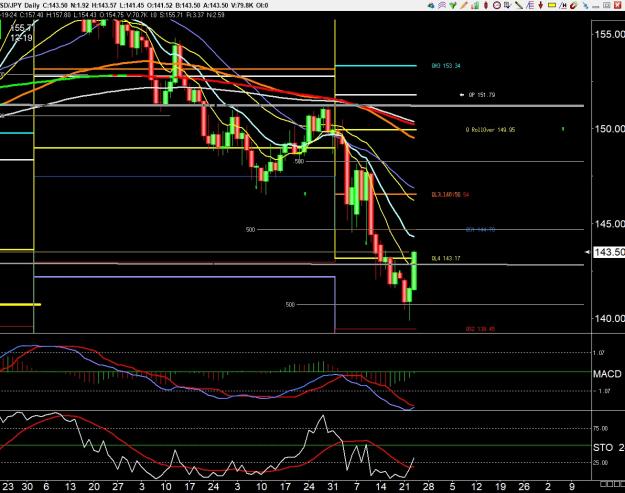Click the 145.00 price axis label
Image resolution: width=625 pixels, height=493 pixels.
coord(609,224)
